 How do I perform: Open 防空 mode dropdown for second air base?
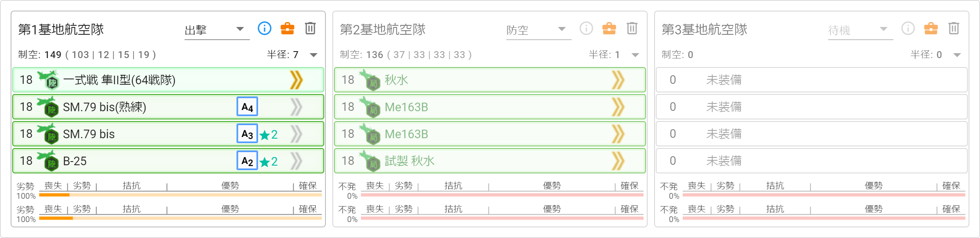(539, 29)
